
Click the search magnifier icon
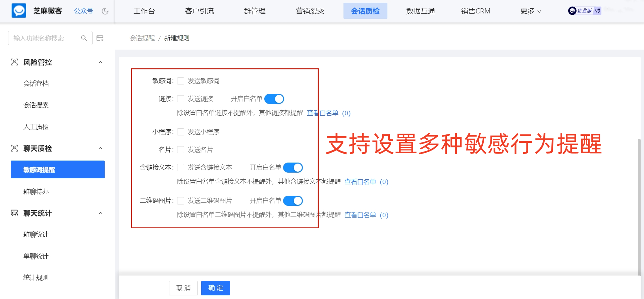coord(84,38)
